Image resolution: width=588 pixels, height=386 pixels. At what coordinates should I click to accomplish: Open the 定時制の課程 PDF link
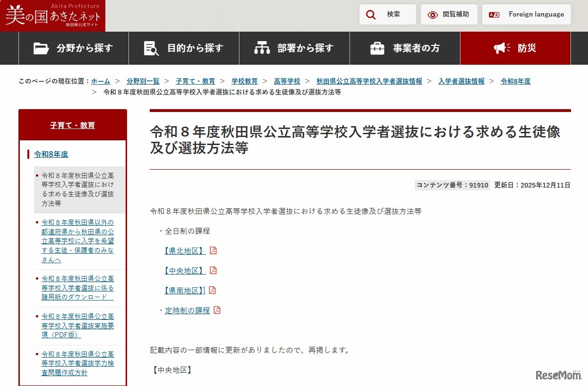(187, 310)
